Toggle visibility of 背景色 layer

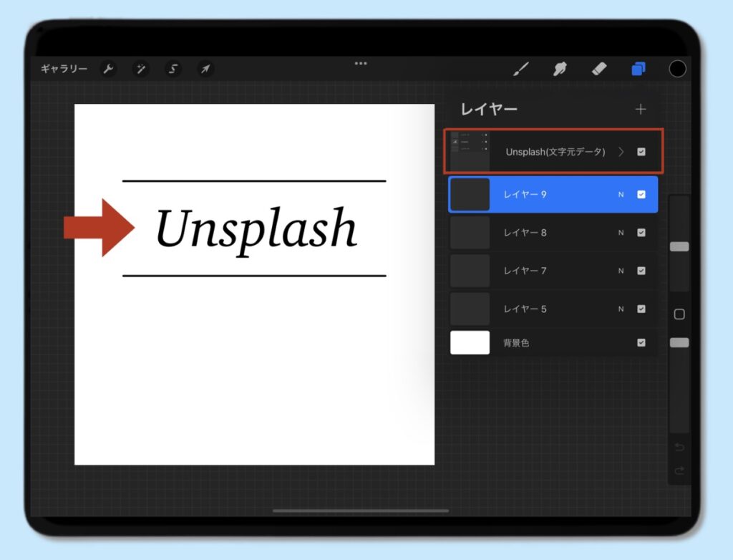tap(641, 342)
